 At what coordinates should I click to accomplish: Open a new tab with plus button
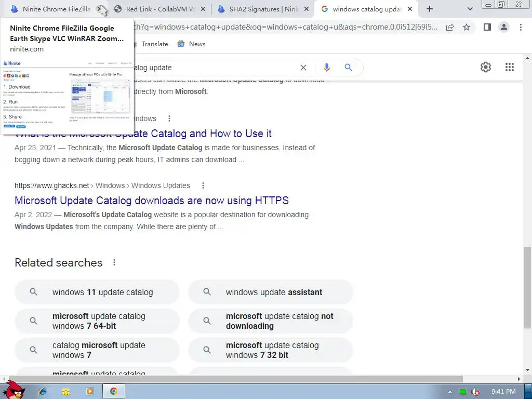tap(430, 9)
